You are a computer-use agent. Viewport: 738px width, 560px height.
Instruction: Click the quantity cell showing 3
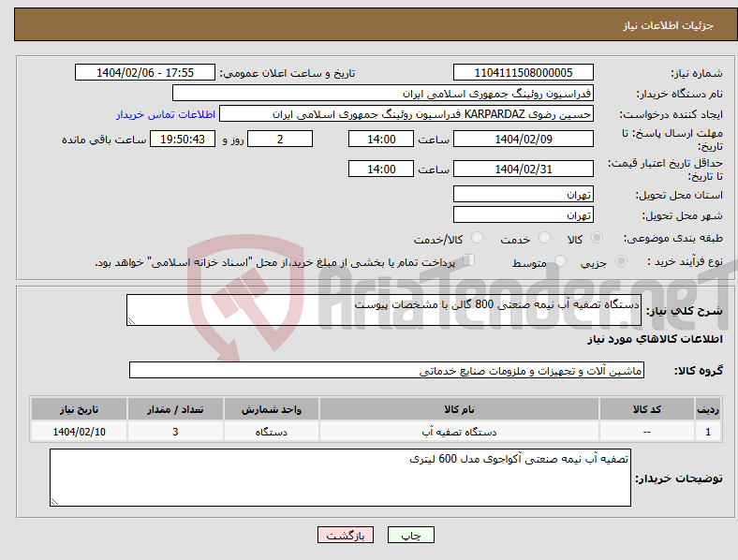pyautogui.click(x=175, y=432)
